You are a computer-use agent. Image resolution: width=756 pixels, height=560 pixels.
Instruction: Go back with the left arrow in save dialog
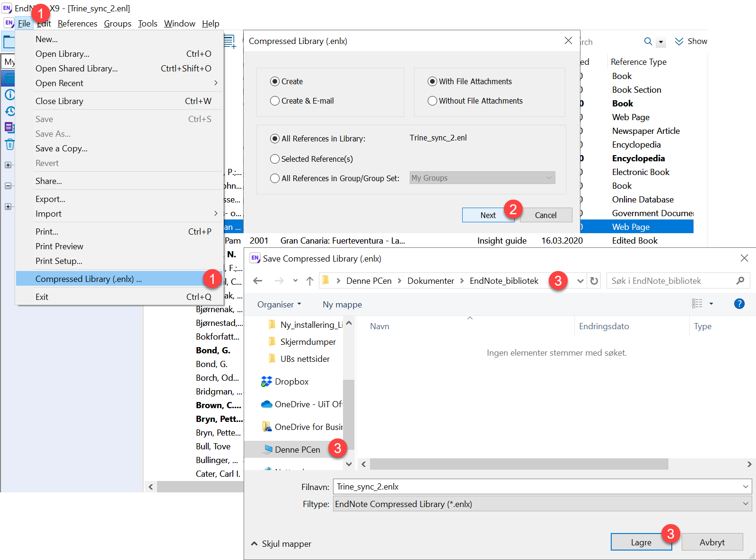(x=258, y=281)
